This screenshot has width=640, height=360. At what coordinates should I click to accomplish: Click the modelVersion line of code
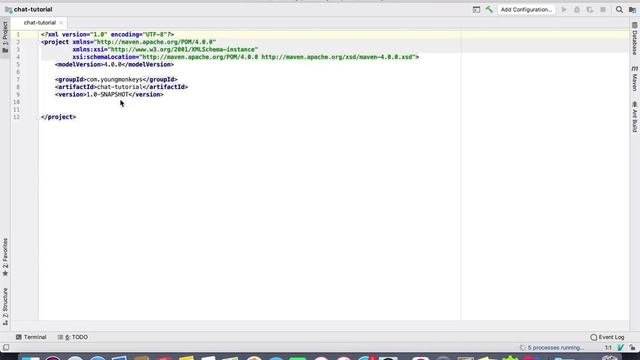click(x=114, y=64)
